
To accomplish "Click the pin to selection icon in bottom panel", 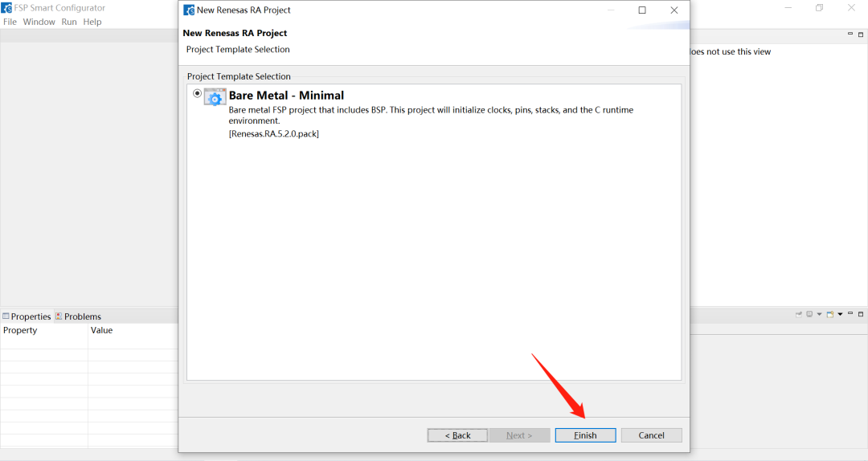I will (800, 314).
